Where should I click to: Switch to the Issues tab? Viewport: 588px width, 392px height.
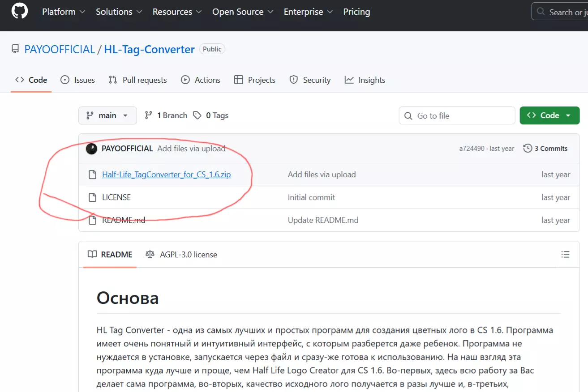click(78, 80)
